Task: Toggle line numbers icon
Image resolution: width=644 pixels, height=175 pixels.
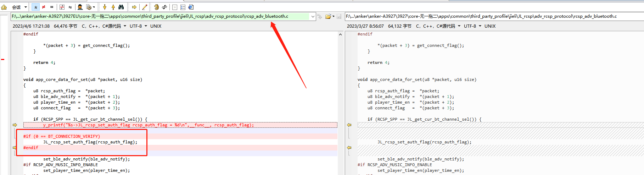Action: (183, 7)
